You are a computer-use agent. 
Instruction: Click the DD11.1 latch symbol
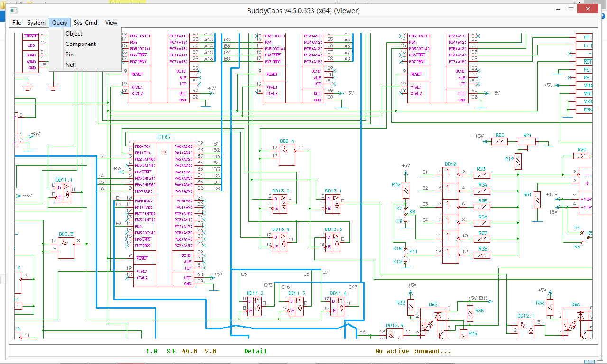click(x=64, y=193)
